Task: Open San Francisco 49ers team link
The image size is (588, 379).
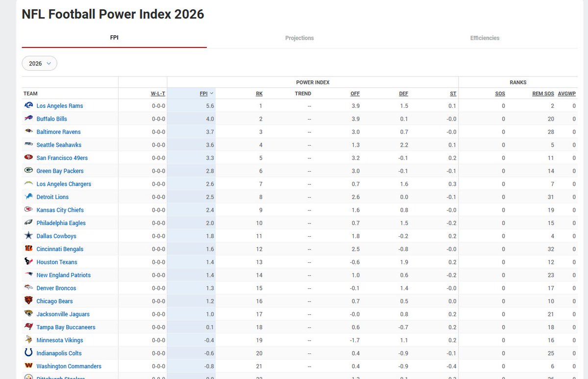Action: [62, 158]
